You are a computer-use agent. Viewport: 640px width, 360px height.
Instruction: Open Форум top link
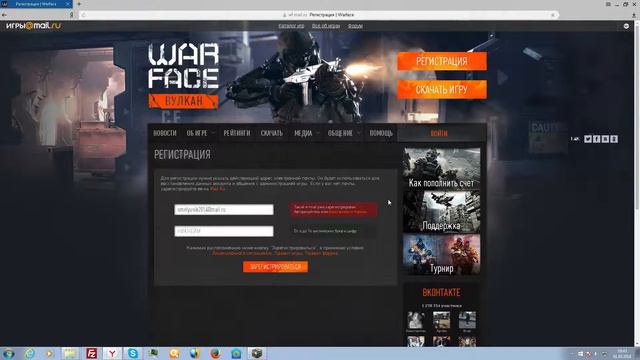pos(355,26)
